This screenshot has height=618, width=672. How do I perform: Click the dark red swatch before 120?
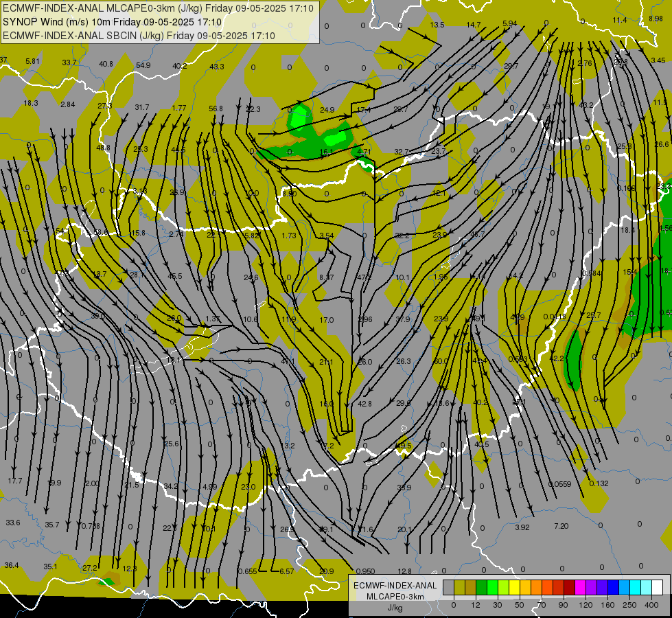click(x=570, y=587)
